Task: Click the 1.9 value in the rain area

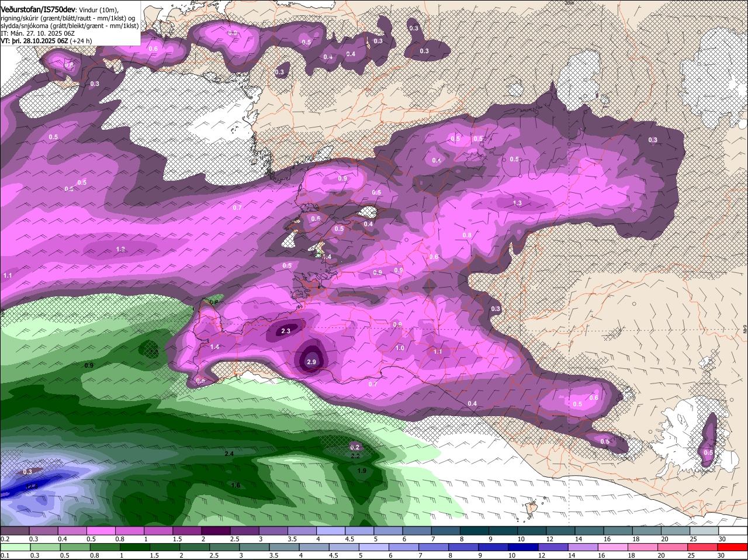Action: point(362,471)
